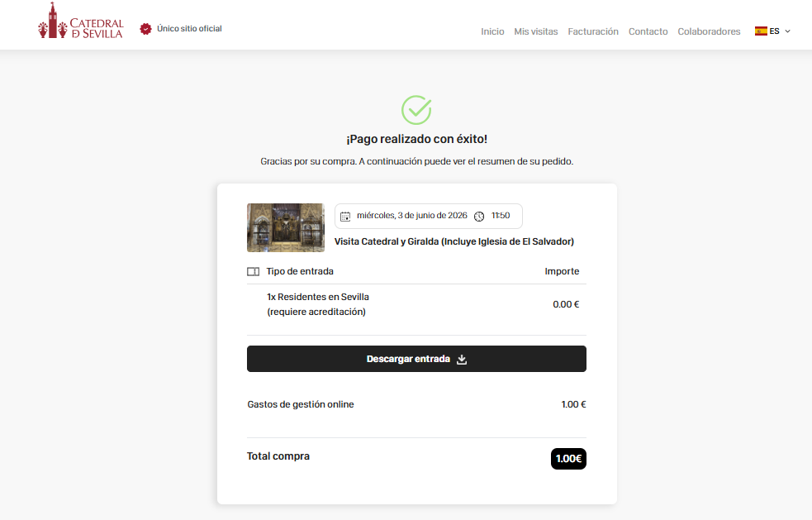812x520 pixels.
Task: Click the Único sitio oficial text
Action: 189,28
